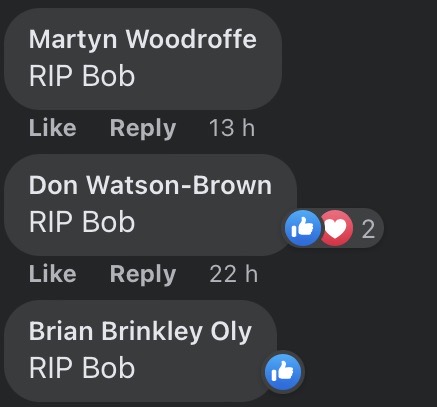This screenshot has height=407, width=437.
Task: Select the RIP Bob text under Don Watson-Brown
Action: click(x=82, y=222)
